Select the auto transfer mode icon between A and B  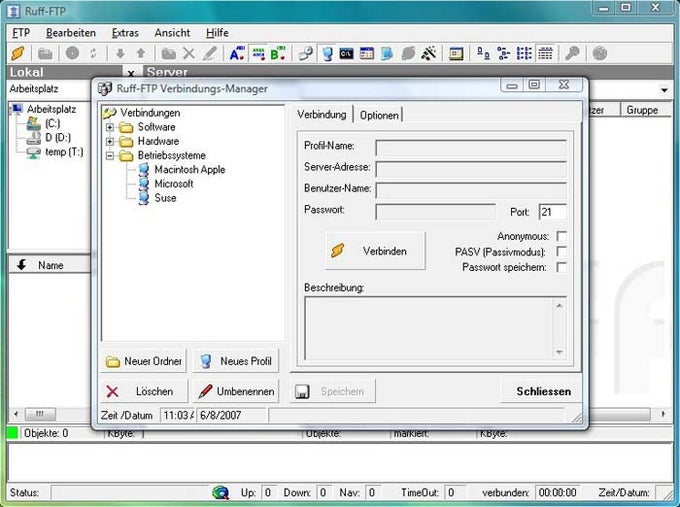[258, 53]
